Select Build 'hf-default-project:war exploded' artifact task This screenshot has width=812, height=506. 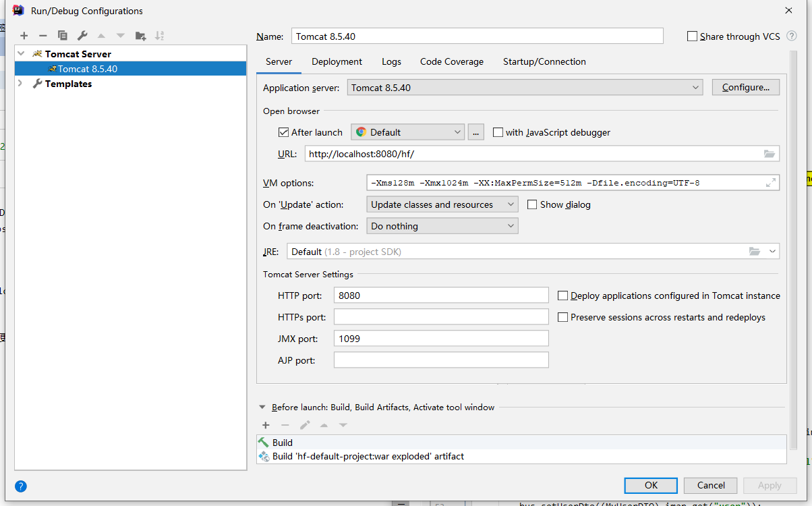point(521,456)
